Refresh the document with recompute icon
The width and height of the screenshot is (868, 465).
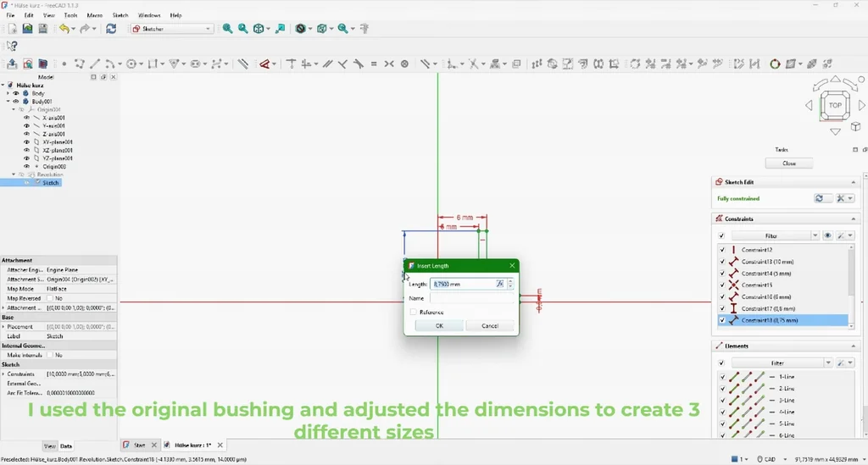tap(111, 29)
